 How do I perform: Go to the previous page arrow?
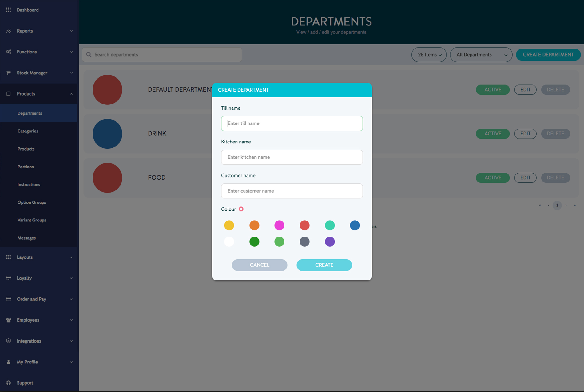pos(549,205)
